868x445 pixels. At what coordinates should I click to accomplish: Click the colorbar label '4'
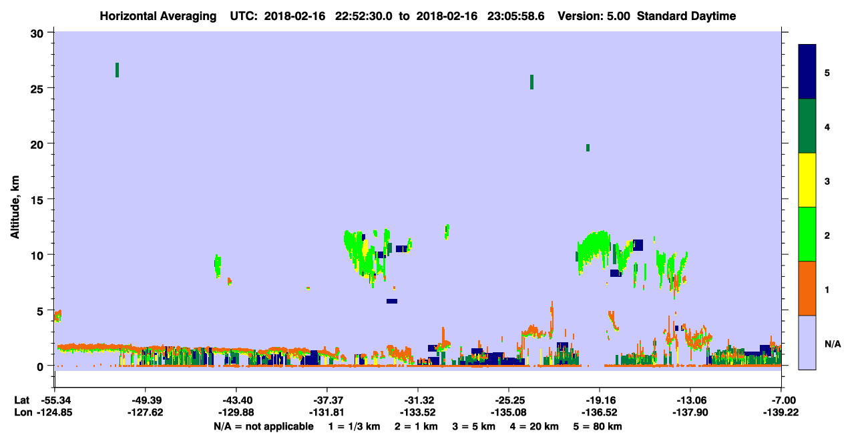pyautogui.click(x=827, y=126)
